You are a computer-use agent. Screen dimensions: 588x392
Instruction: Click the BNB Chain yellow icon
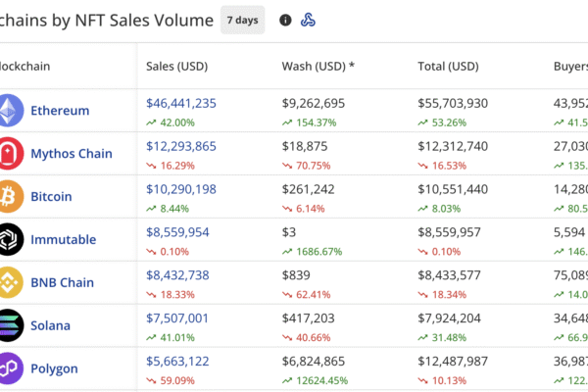coord(10,282)
